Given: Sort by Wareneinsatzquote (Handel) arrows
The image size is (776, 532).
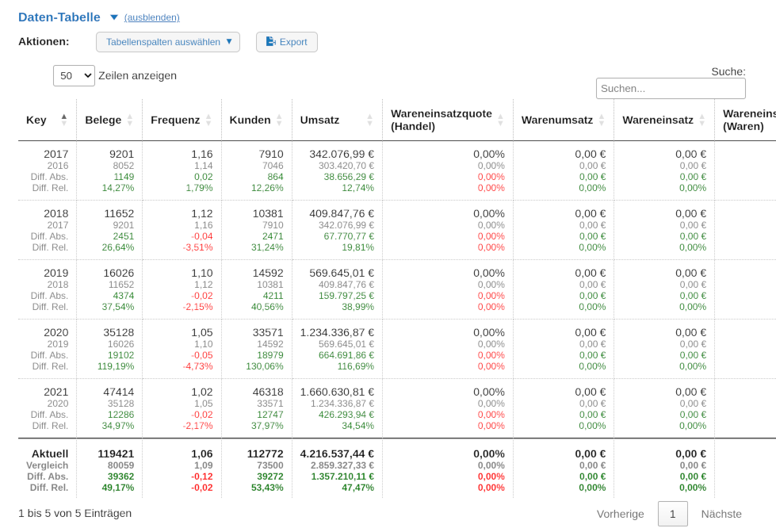Looking at the screenshot, I should 500,120.
